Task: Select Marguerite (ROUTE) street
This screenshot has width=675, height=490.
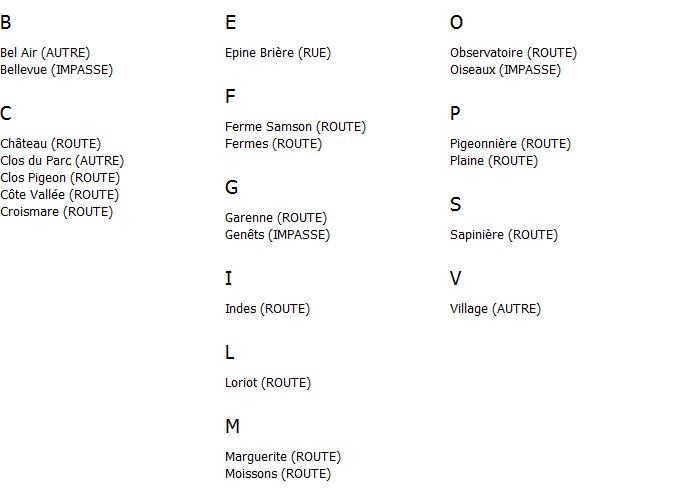Action: [283, 457]
